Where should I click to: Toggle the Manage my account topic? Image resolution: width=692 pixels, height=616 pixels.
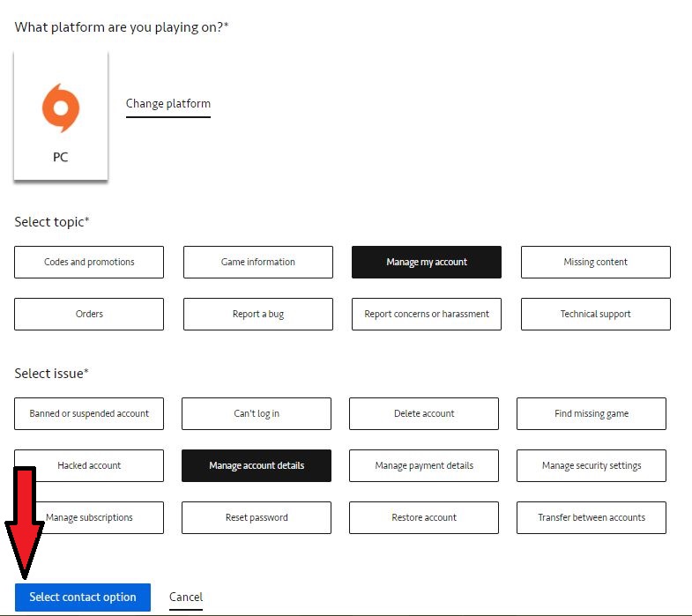[427, 262]
